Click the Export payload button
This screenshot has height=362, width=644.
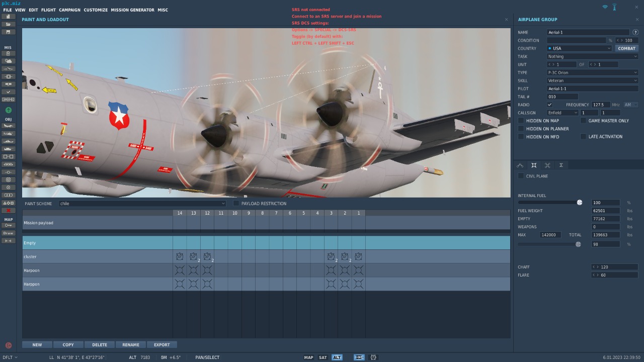pos(162,345)
